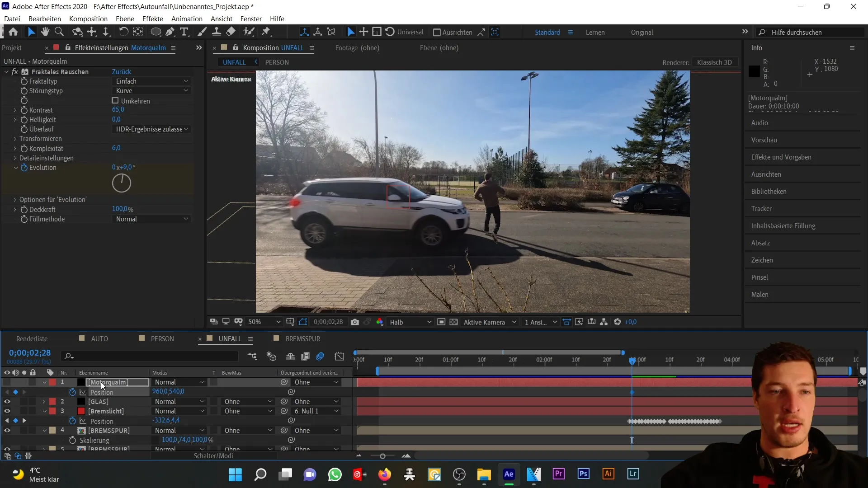Open Ebene menu from menu bar
The width and height of the screenshot is (868, 488).
tap(125, 19)
